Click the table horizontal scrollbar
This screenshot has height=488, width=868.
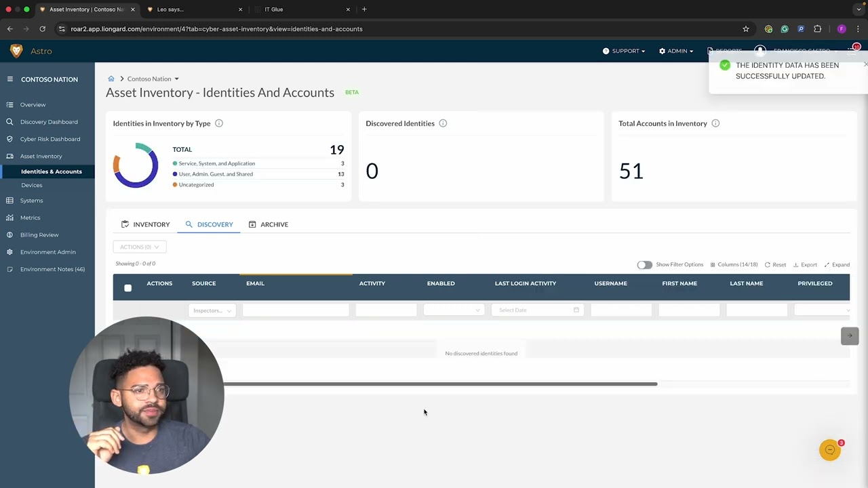[440, 384]
